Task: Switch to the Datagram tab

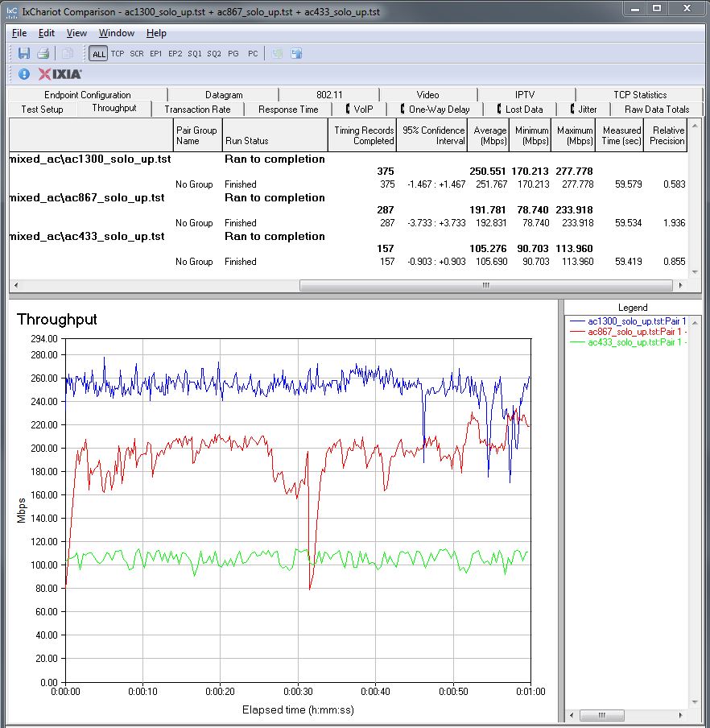Action: click(x=224, y=95)
